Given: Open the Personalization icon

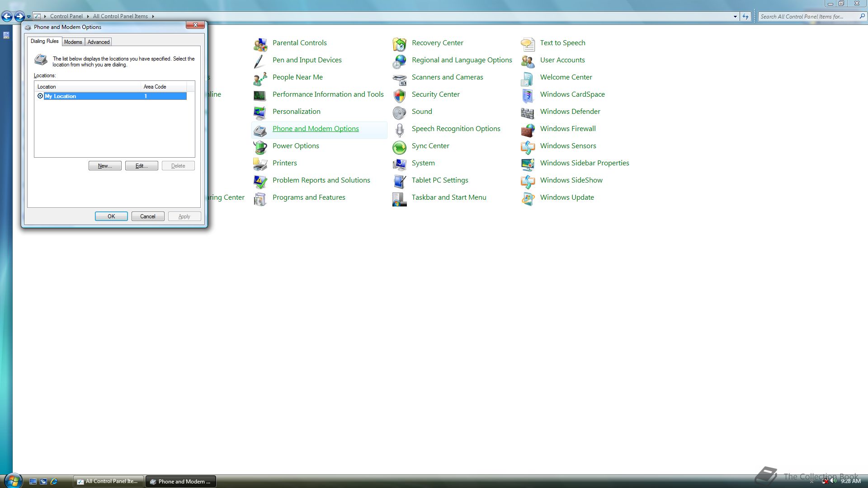Looking at the screenshot, I should pos(260,113).
